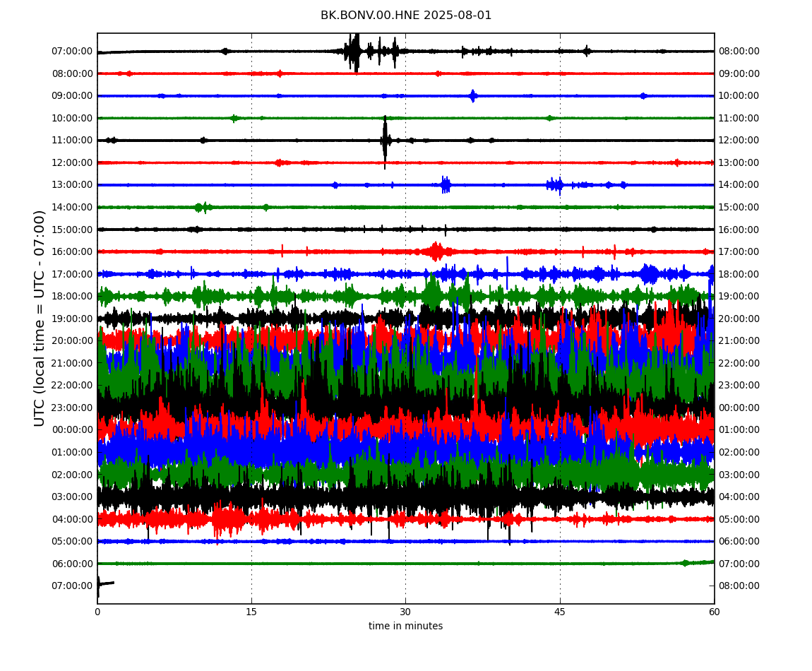Pick right-axis local time label 17:00:00
Viewport: 812px width, 671px height.
click(739, 252)
